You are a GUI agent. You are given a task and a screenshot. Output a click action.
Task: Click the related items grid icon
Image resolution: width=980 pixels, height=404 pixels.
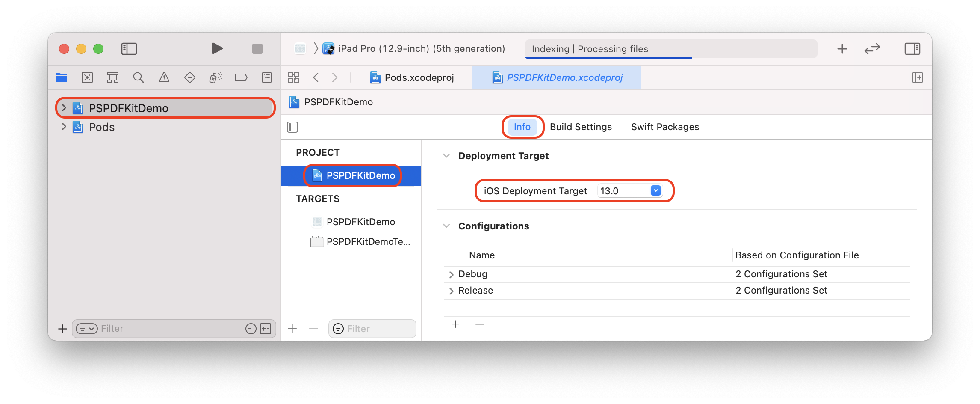293,77
